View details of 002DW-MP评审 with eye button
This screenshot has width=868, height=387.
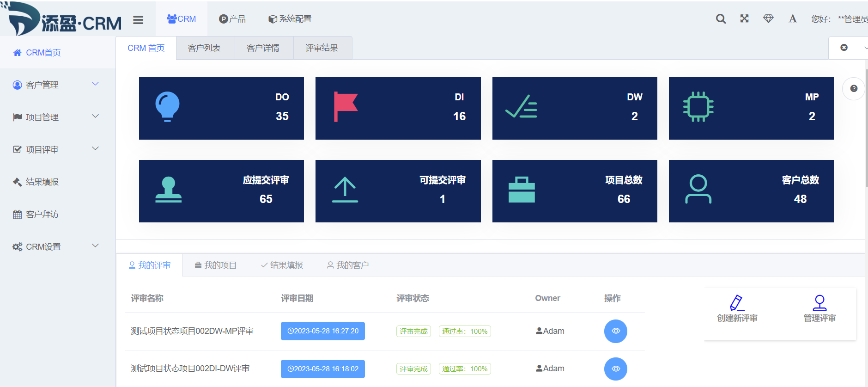[x=616, y=331]
